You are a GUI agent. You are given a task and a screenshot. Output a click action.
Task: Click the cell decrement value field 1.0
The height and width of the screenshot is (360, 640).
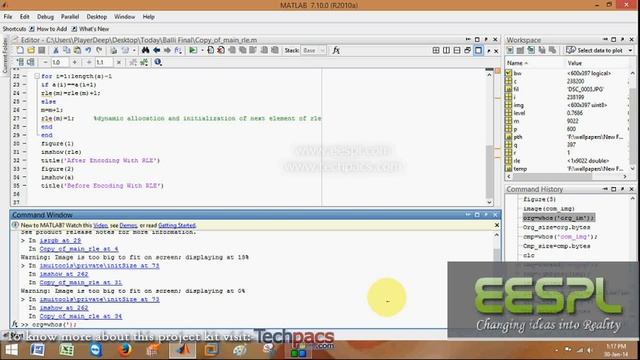[60, 62]
